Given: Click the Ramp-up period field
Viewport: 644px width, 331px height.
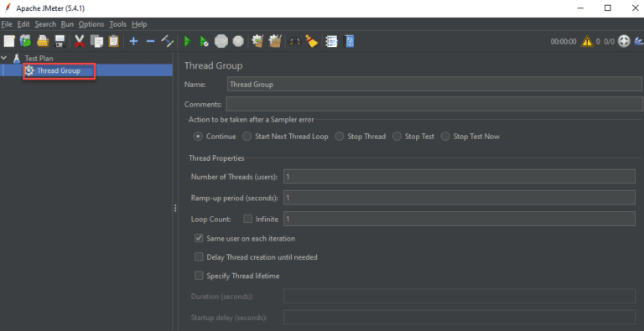Looking at the screenshot, I should 460,198.
